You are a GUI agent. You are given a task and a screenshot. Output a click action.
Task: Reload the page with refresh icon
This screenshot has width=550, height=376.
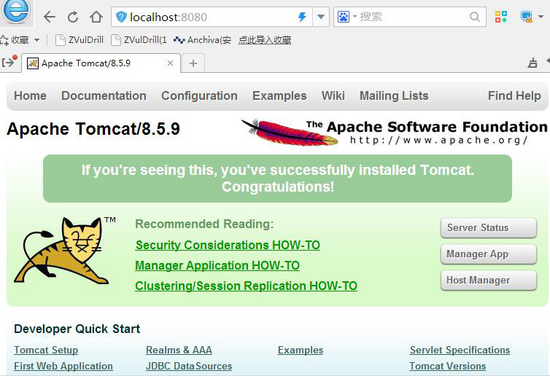click(x=73, y=17)
